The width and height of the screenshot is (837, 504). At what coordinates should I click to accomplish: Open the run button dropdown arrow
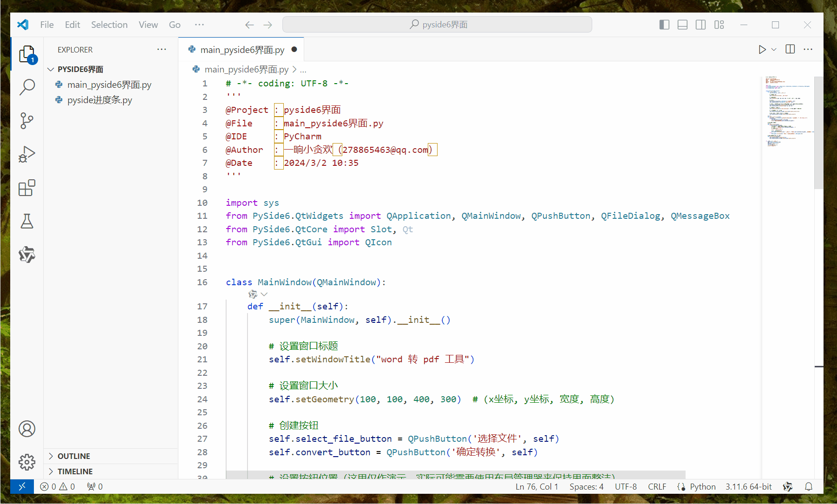pos(773,49)
